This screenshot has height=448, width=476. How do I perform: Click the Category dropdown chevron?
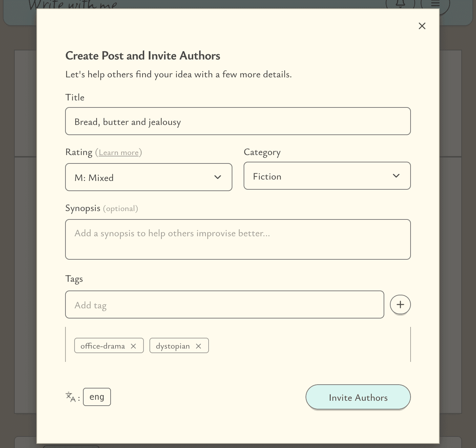coord(396,176)
